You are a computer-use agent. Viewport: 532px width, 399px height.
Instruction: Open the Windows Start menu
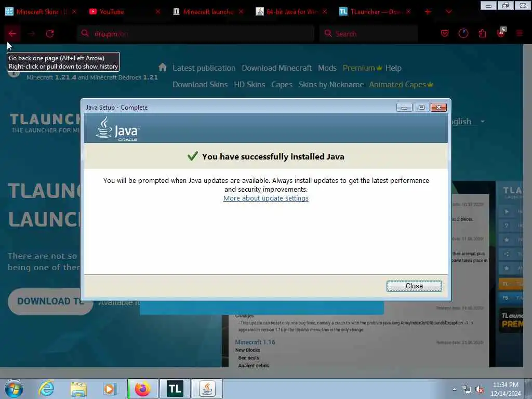click(x=14, y=389)
